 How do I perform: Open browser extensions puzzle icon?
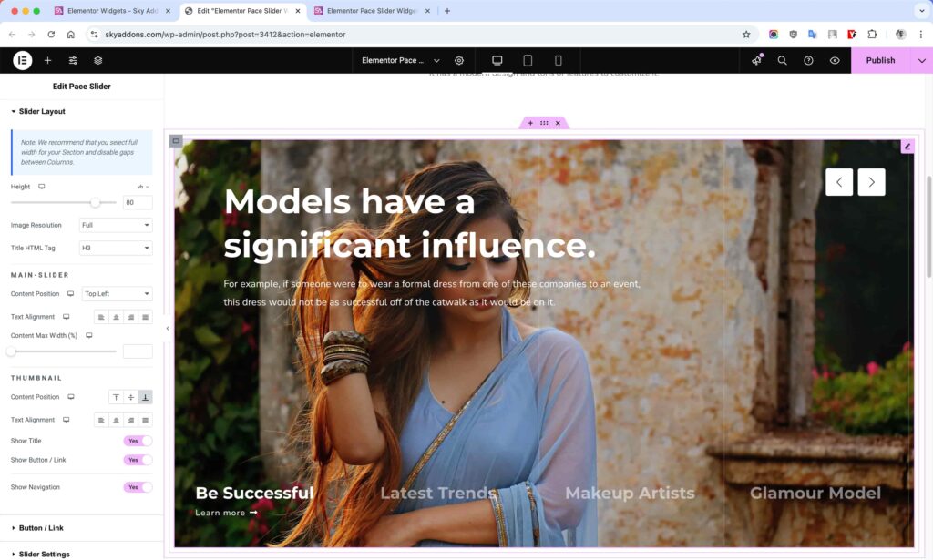tap(872, 35)
